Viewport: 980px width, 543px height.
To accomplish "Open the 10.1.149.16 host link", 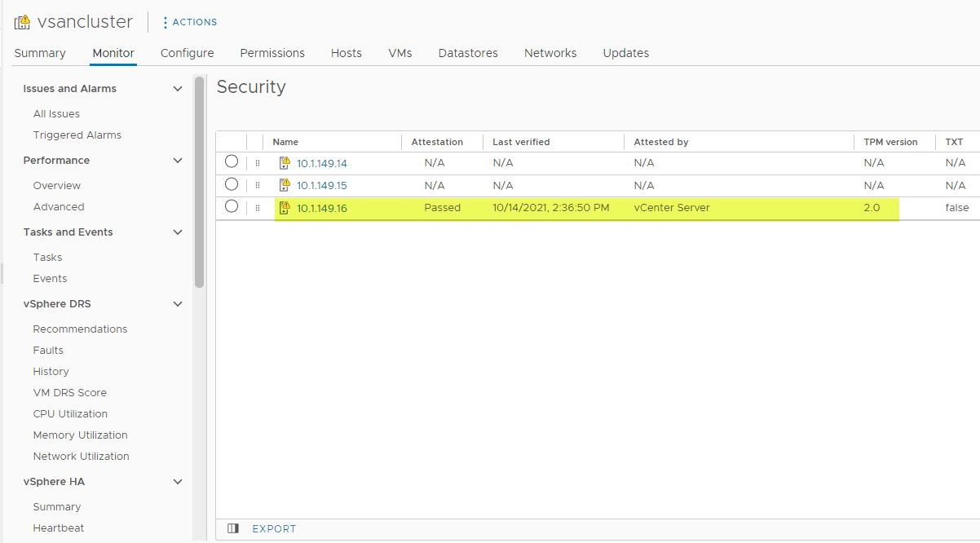I will [x=322, y=208].
